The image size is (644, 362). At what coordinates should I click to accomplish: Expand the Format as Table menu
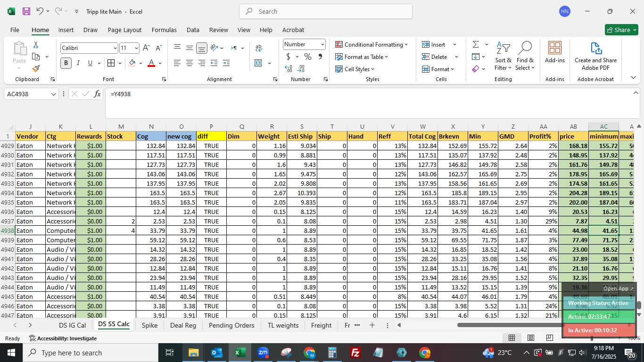pos(362,57)
